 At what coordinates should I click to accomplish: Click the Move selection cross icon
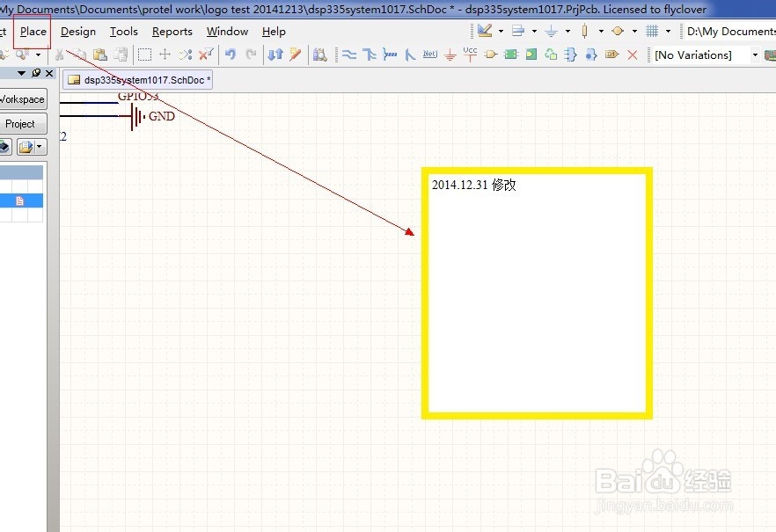pos(165,55)
